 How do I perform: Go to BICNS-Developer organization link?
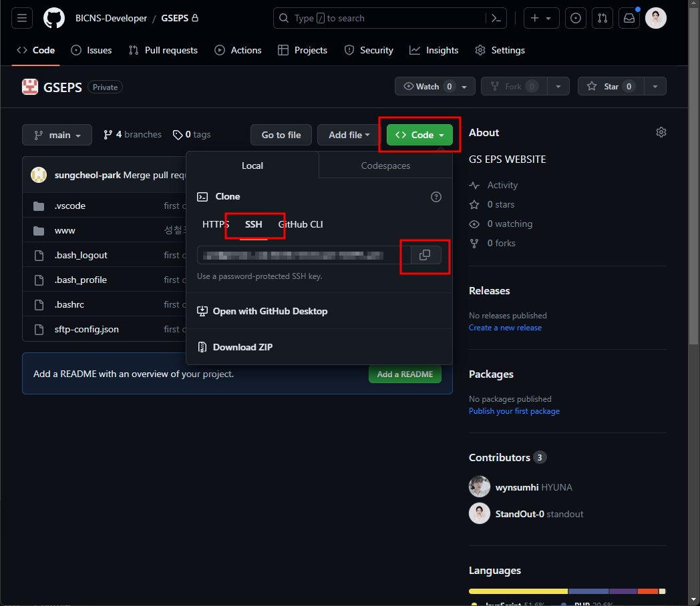[x=111, y=18]
